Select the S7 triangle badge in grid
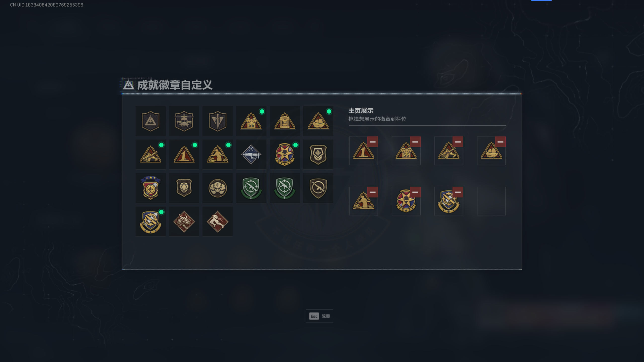This screenshot has height=362, width=644. coord(285,121)
